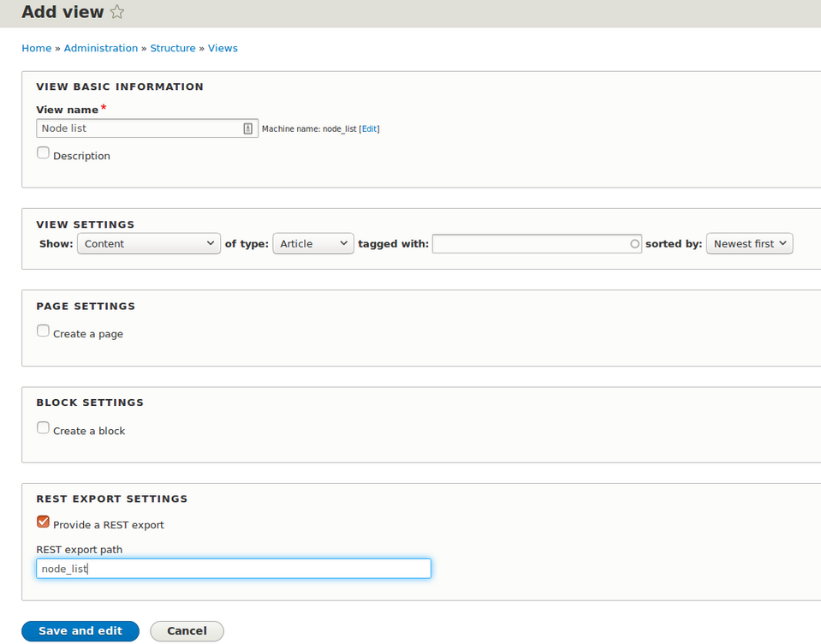The height and width of the screenshot is (644, 821).
Task: Click inside the 'tagged with' field
Action: coord(531,243)
